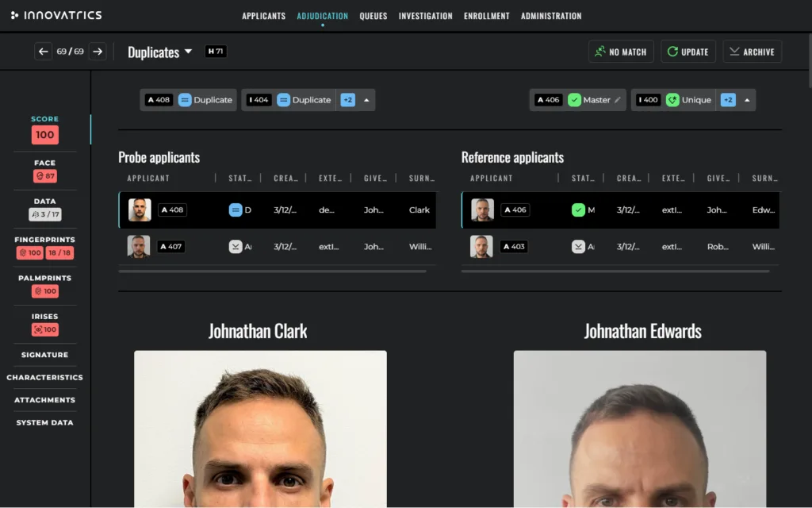
Task: Click the A 407 applicant thumbnail
Action: point(139,247)
